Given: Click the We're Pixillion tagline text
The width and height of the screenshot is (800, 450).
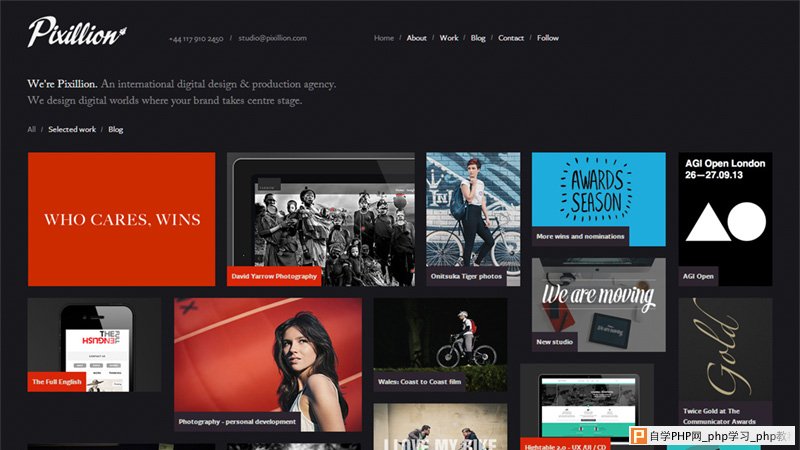Looking at the screenshot, I should (x=182, y=92).
